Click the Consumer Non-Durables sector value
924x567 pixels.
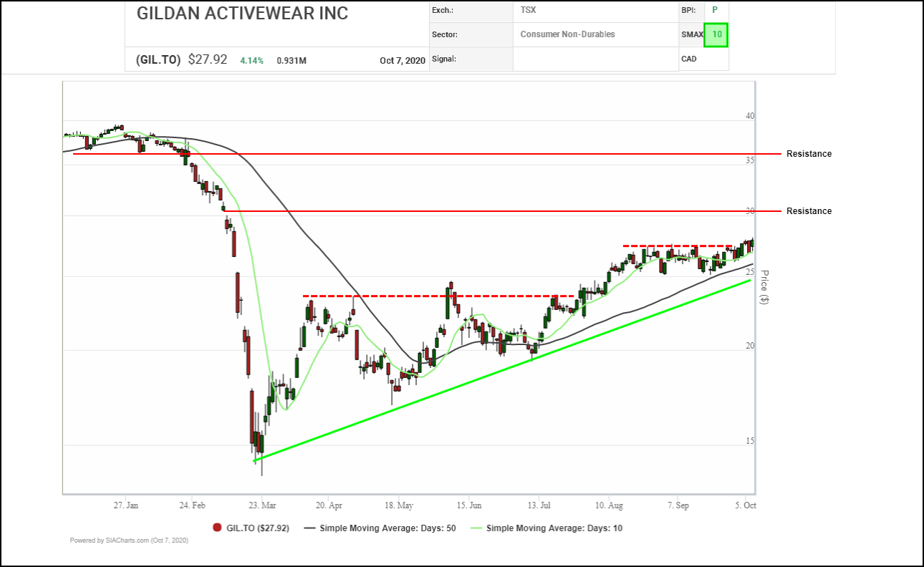pyautogui.click(x=567, y=34)
